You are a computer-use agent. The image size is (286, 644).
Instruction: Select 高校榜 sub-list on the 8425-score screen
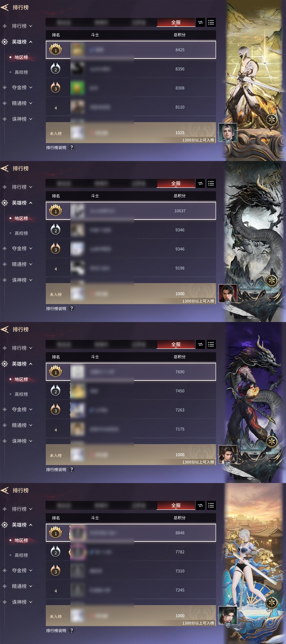[21, 72]
